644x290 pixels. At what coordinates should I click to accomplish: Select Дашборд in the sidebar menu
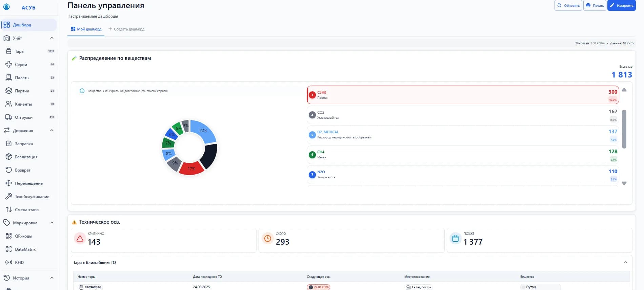[x=29, y=25]
